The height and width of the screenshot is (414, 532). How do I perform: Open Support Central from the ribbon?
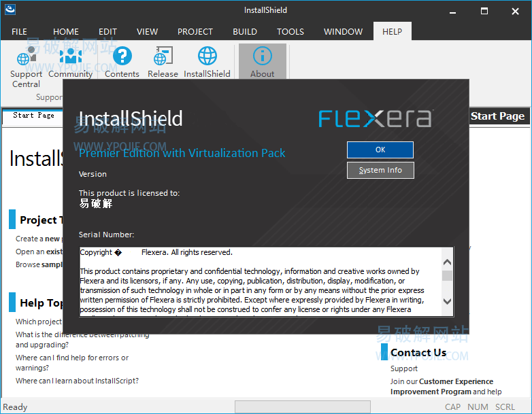pyautogui.click(x=26, y=67)
